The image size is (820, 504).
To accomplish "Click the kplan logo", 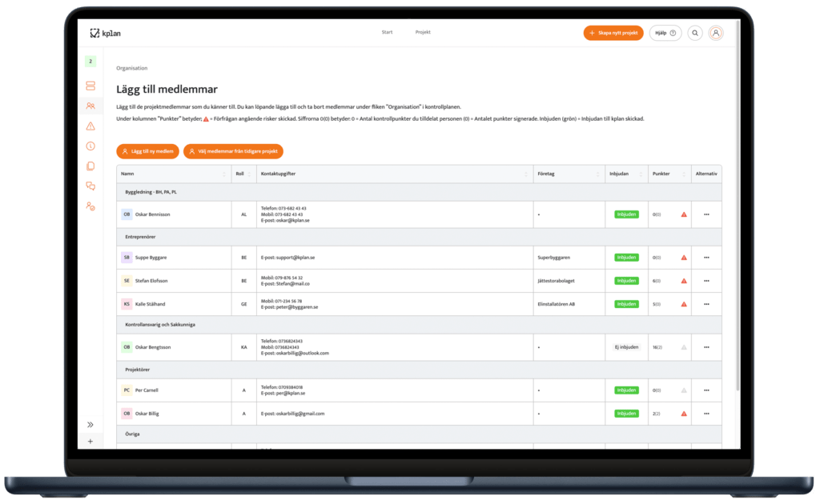I will (x=106, y=33).
